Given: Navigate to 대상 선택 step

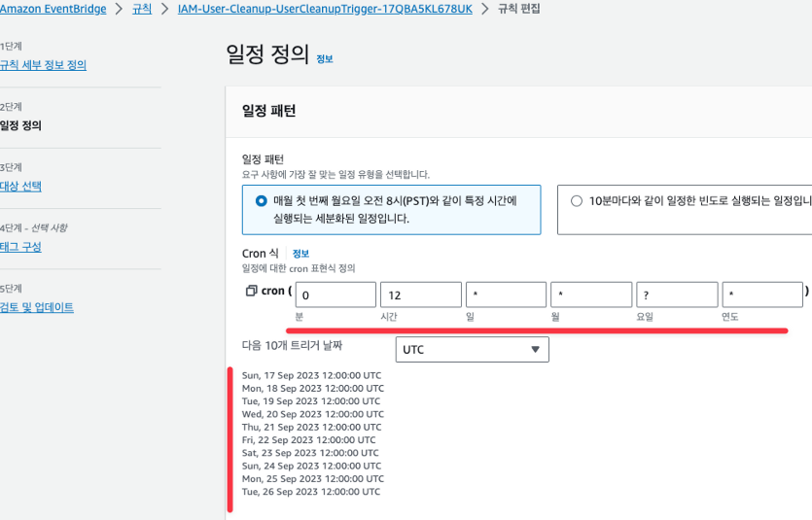Looking at the screenshot, I should [x=20, y=187].
